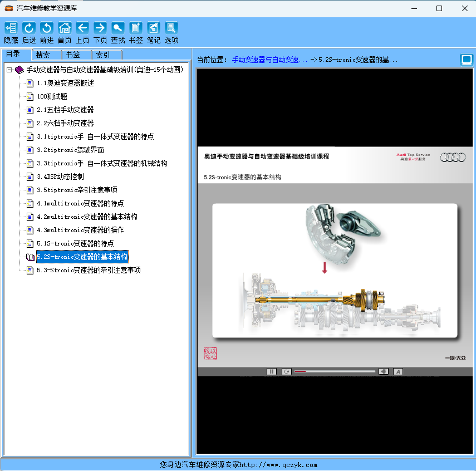Go to 首页 home icon

(65, 28)
